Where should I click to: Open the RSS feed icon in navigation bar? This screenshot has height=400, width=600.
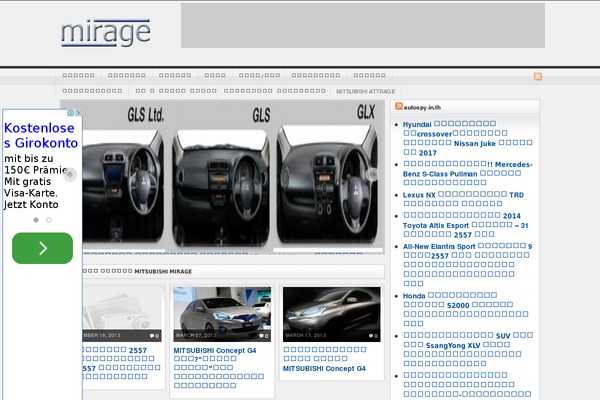(x=538, y=76)
